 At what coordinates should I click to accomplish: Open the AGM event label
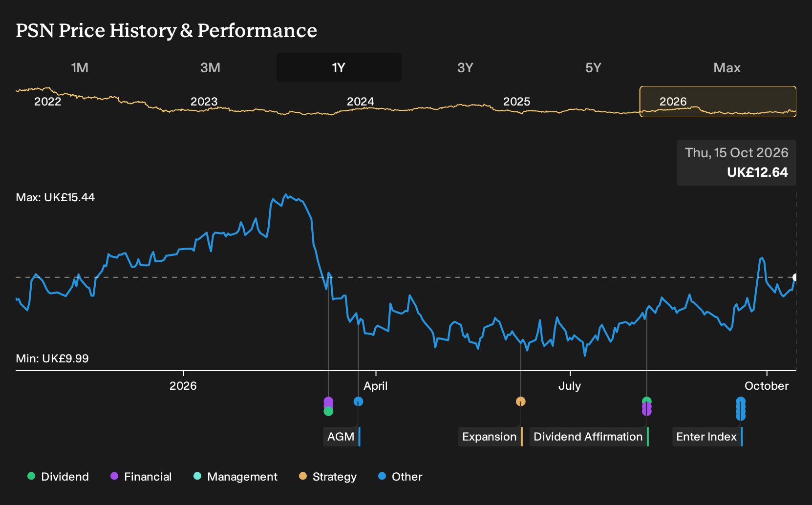point(342,437)
